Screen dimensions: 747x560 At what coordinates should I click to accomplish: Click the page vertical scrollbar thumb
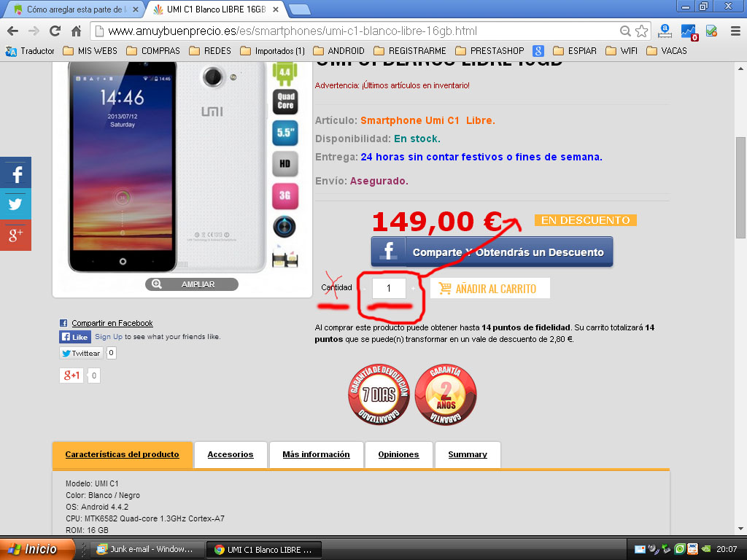point(740,187)
